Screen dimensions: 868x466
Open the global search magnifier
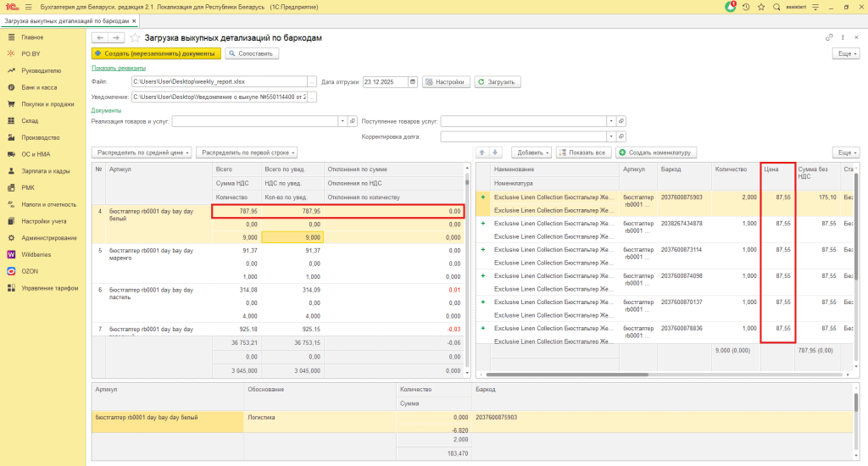click(777, 7)
